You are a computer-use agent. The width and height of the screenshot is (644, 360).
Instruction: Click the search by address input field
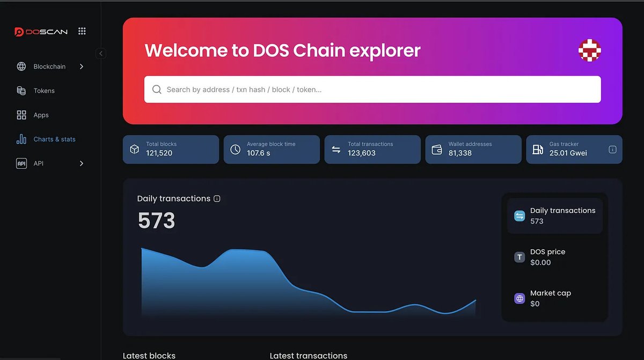pyautogui.click(x=372, y=89)
